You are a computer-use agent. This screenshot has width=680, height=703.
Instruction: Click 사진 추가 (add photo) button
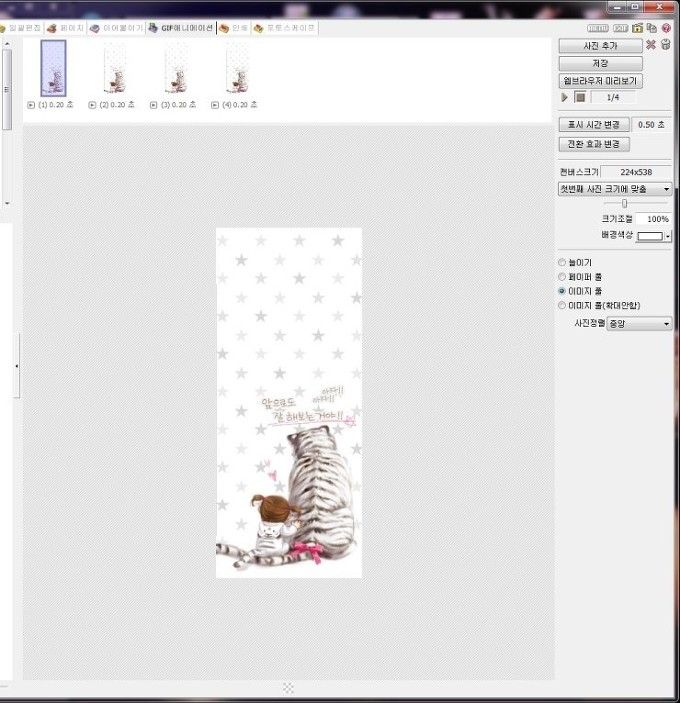[600, 46]
